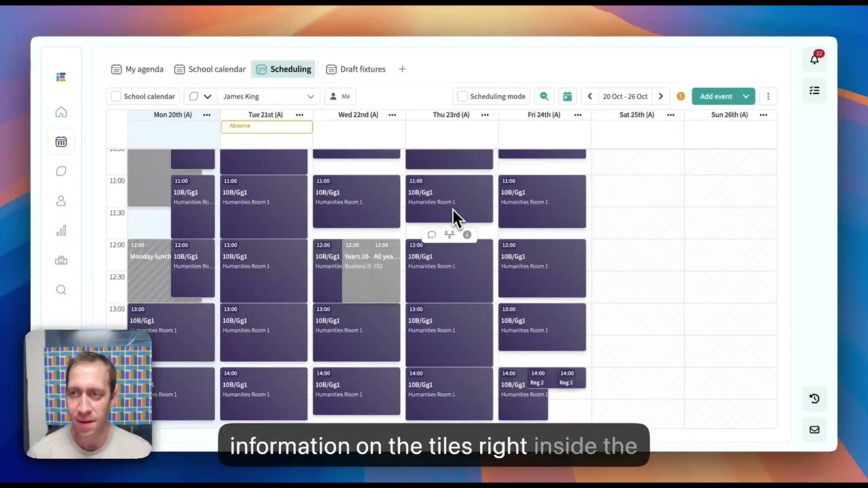Open Mon 20th column options menu
The width and height of the screenshot is (868, 488).
point(207,115)
